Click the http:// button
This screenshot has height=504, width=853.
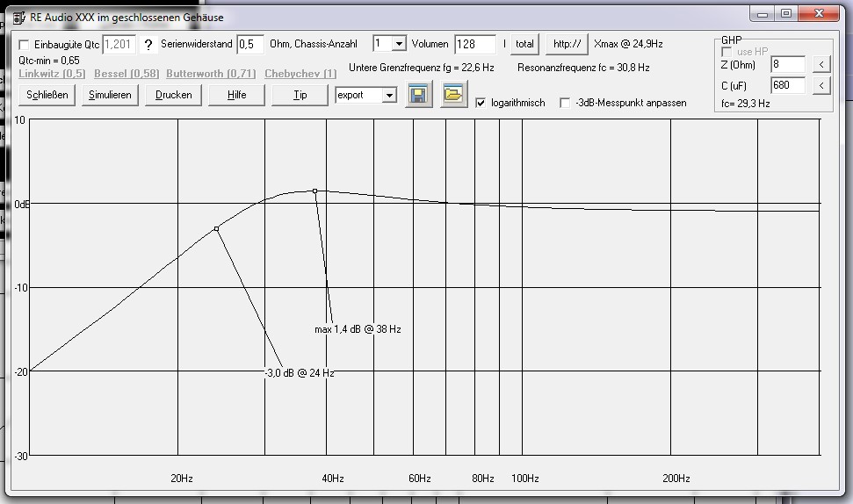click(x=567, y=44)
